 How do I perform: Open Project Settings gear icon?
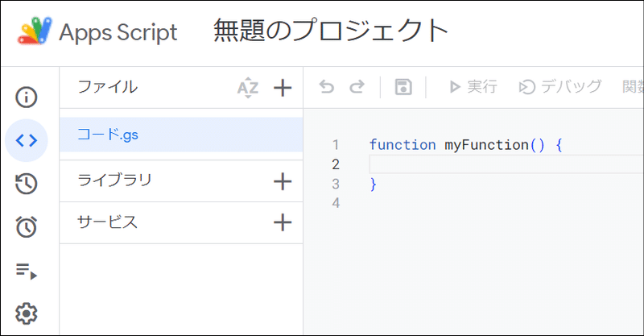(x=27, y=313)
